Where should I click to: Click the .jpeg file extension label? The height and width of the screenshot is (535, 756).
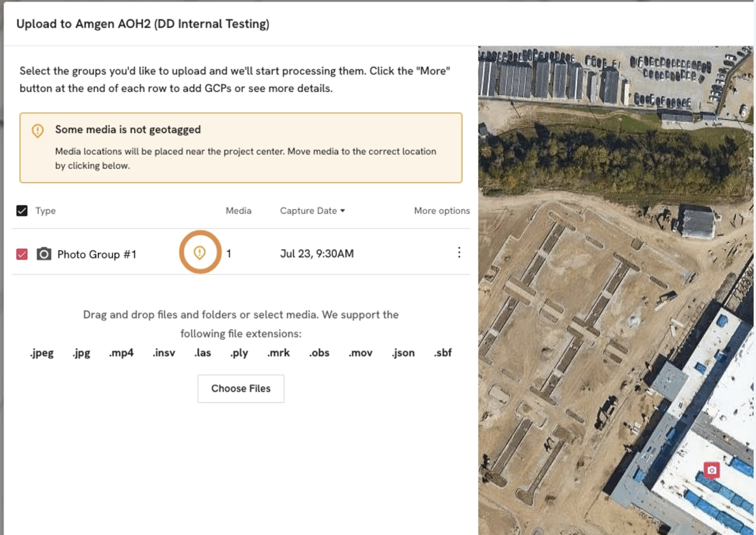[42, 353]
